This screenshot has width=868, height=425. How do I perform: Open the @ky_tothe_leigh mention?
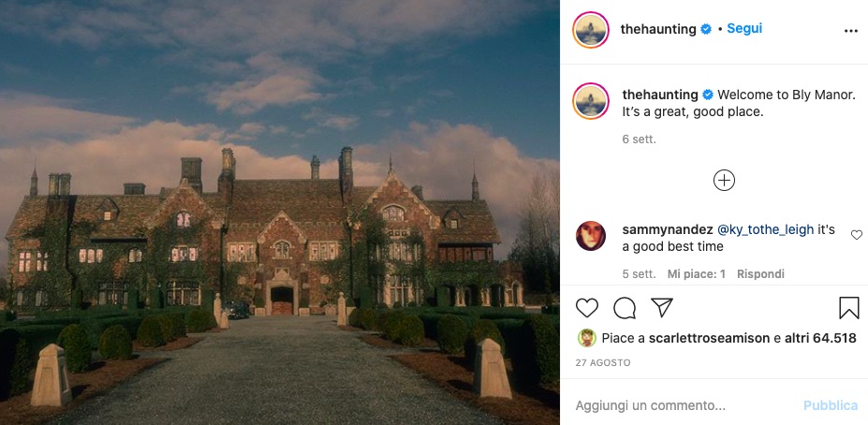(x=766, y=229)
